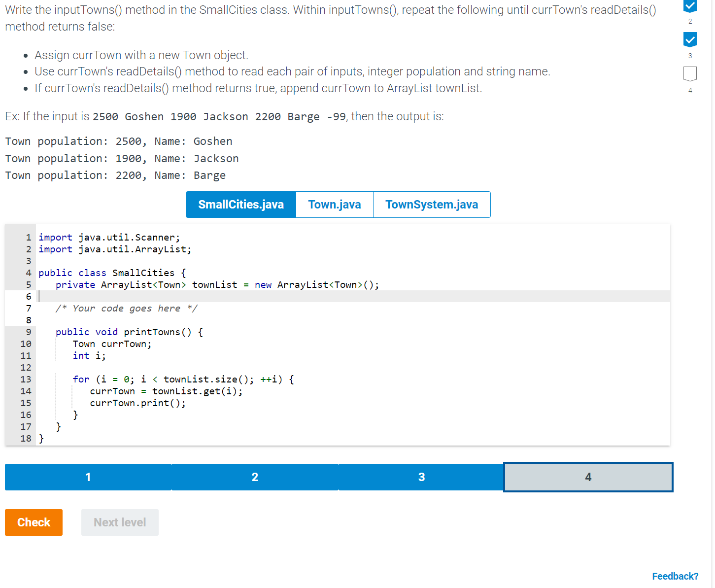Open the Feedback? link
Image resolution: width=715 pixels, height=588 pixels.
(x=675, y=576)
